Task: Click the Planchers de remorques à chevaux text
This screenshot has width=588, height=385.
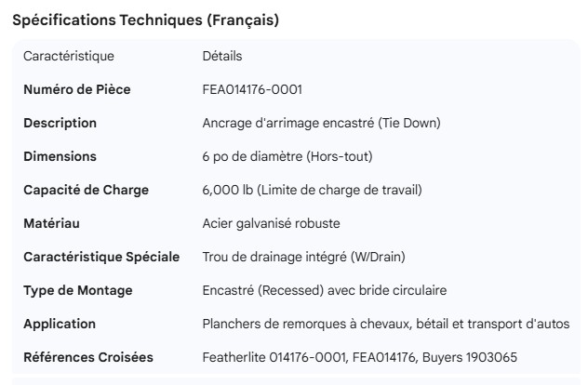Action: coord(385,324)
